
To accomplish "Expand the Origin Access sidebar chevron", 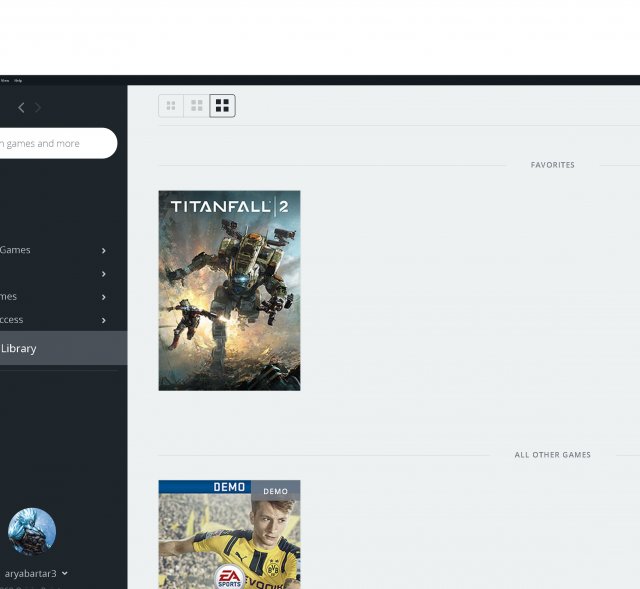I will pos(104,320).
